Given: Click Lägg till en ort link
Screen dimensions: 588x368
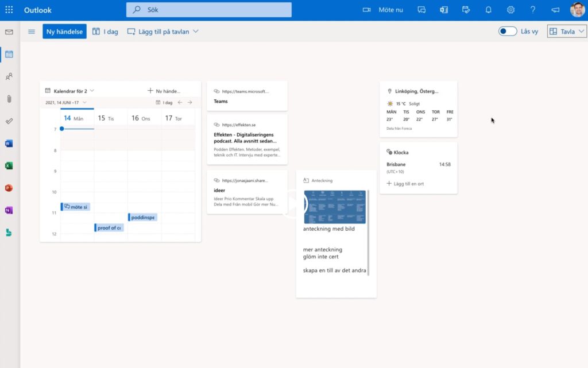Looking at the screenshot, I should tap(409, 184).
